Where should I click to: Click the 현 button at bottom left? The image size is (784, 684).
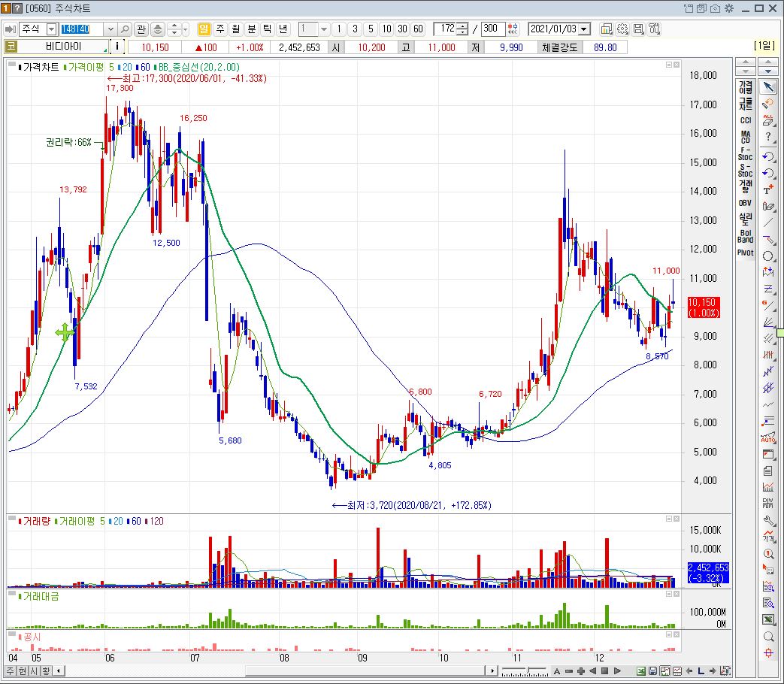click(22, 671)
